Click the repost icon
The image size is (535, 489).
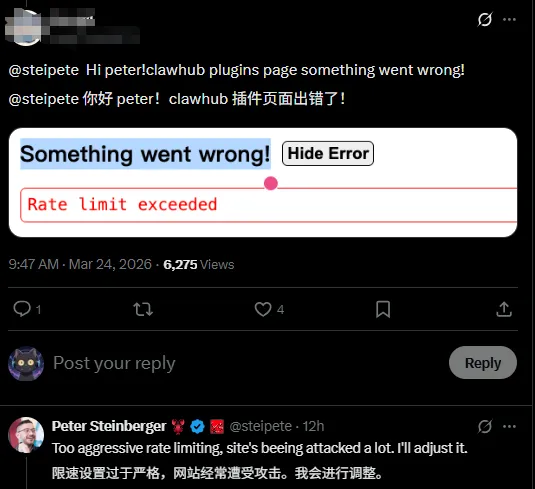tap(143, 309)
